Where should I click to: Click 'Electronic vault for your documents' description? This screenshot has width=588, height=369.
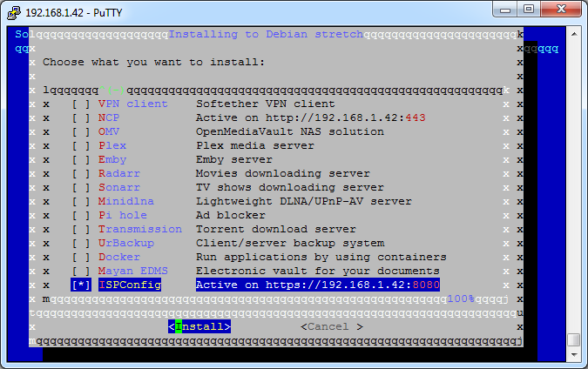pyautogui.click(x=318, y=271)
